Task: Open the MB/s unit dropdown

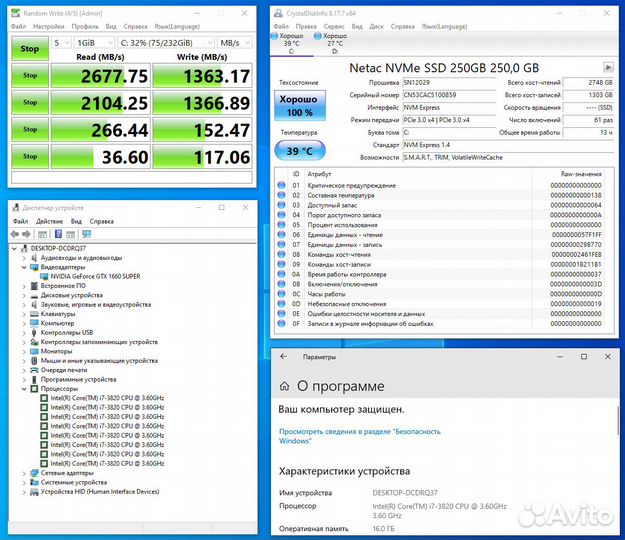Action: [x=234, y=43]
